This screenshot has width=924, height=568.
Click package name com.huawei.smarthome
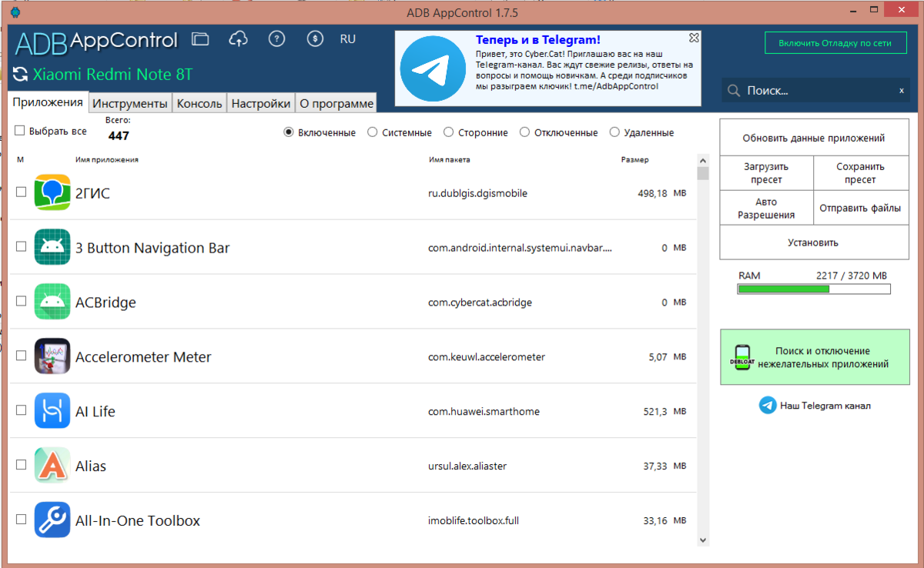coord(484,412)
